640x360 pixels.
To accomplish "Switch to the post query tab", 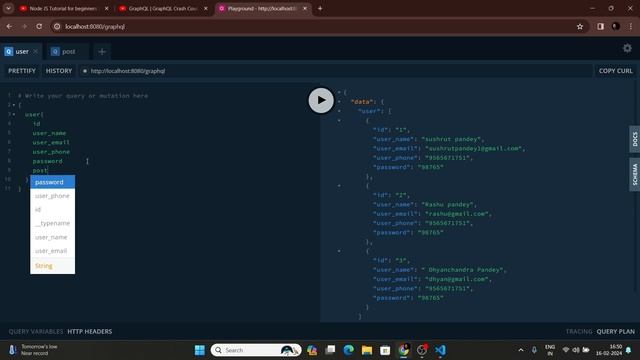I will (x=68, y=51).
